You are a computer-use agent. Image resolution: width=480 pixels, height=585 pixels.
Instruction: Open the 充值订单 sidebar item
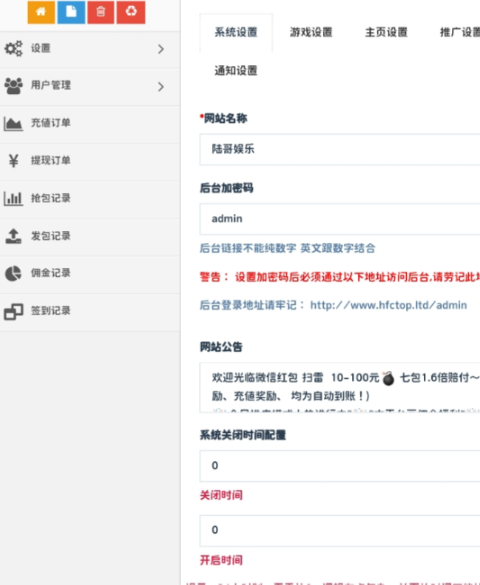pos(90,123)
